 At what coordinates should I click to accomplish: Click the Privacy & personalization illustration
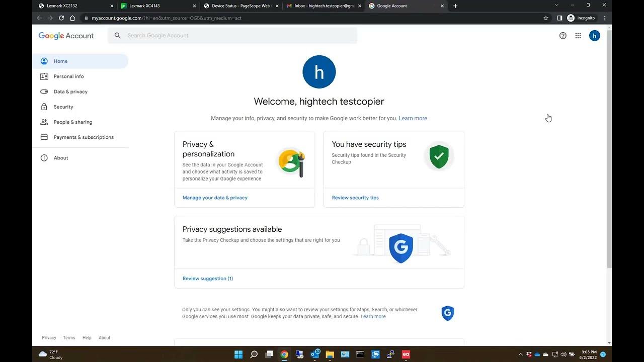(x=292, y=162)
